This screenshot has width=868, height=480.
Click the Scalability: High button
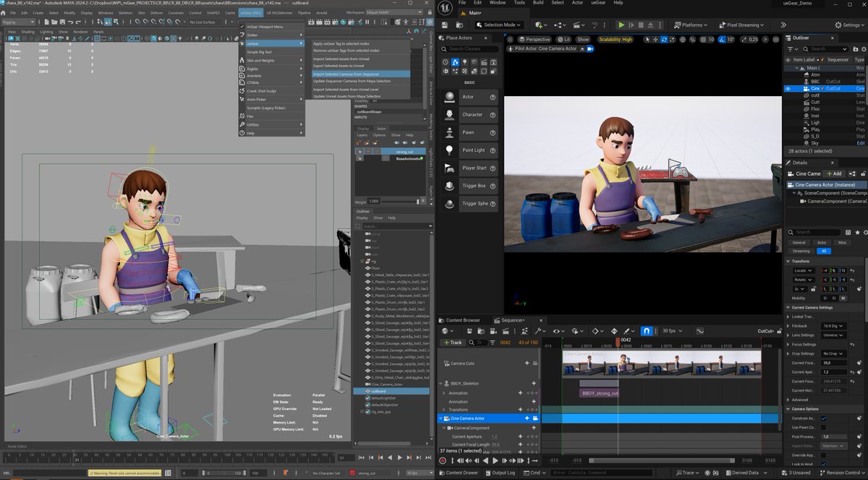615,39
